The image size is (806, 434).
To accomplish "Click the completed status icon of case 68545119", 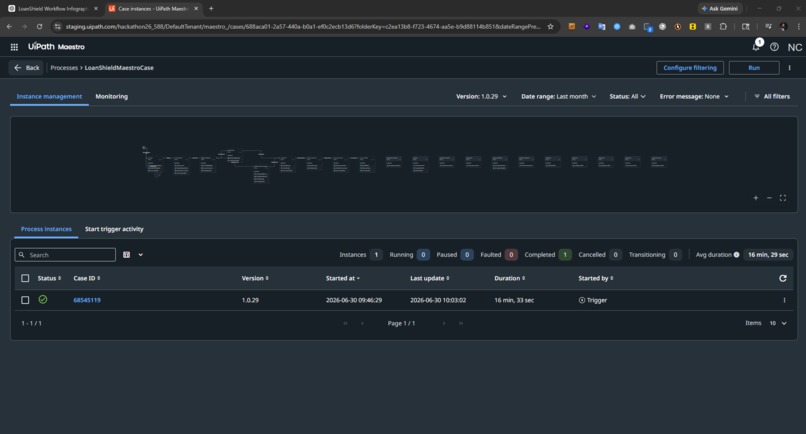I will [x=43, y=299].
